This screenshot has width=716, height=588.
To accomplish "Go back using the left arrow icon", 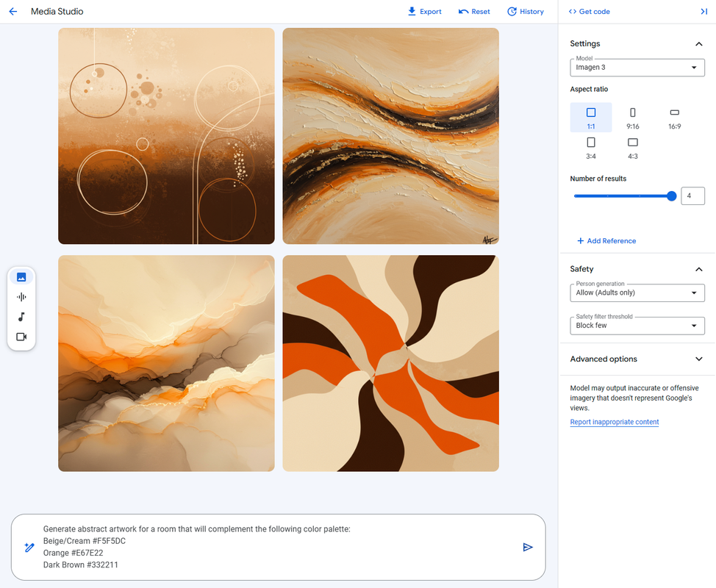I will tap(13, 12).
